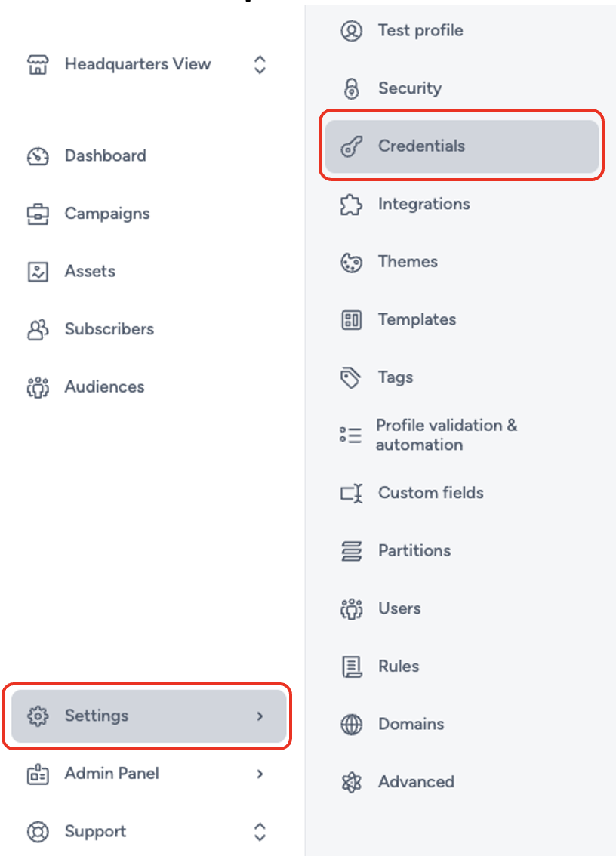Image resolution: width=616 pixels, height=859 pixels.
Task: Click the Integrations puzzle piece icon
Action: click(352, 203)
